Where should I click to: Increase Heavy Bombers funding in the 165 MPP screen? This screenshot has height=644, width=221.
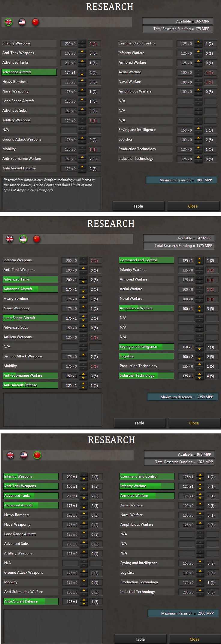(82, 80)
